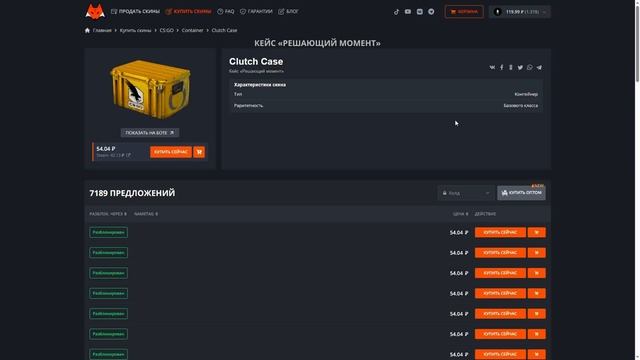Sort offers by Цена column
The height and width of the screenshot is (360, 640).
tap(460, 214)
